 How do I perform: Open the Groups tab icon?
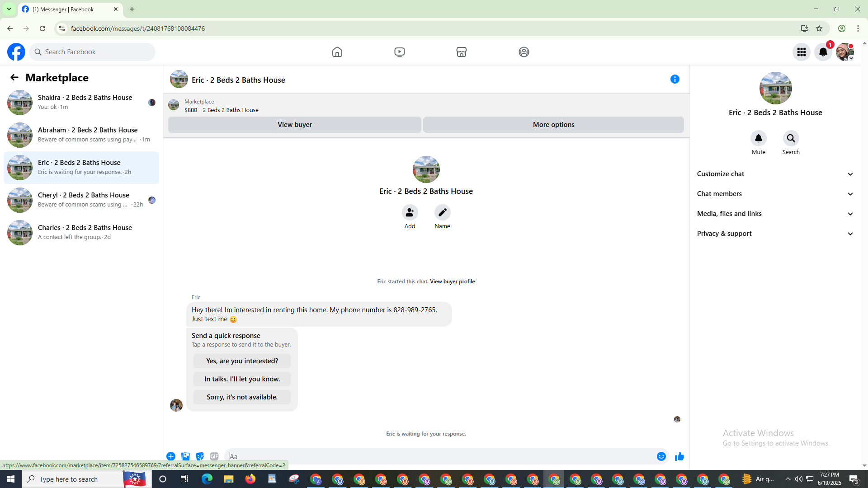(524, 52)
